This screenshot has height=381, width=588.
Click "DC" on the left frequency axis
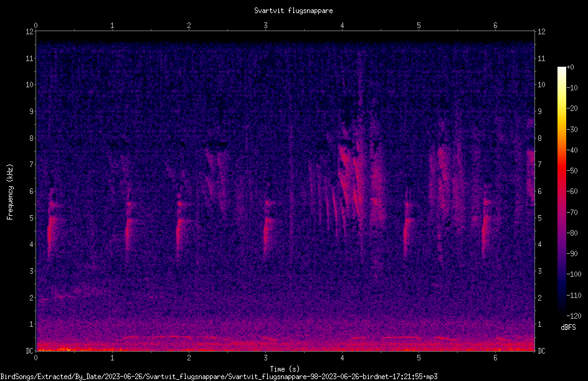[30, 351]
